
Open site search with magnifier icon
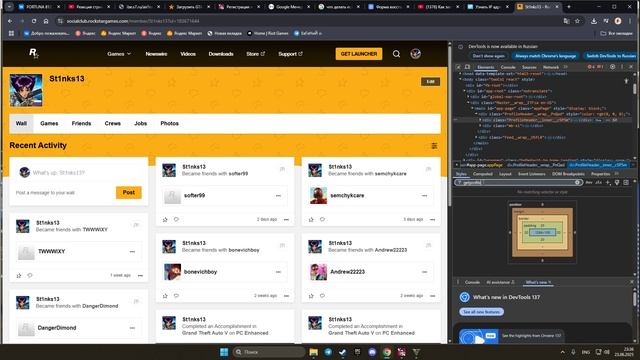tap(396, 54)
